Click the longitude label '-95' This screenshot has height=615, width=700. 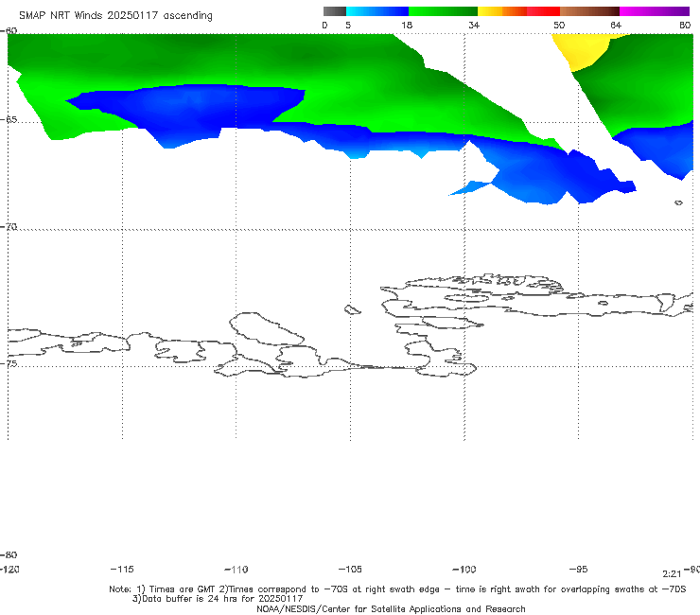pyautogui.click(x=578, y=569)
